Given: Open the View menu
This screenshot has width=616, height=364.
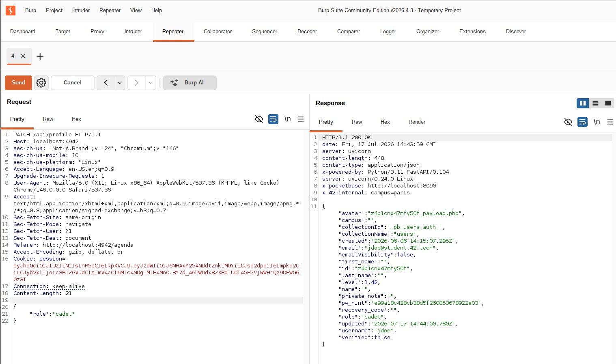Looking at the screenshot, I should point(136,11).
